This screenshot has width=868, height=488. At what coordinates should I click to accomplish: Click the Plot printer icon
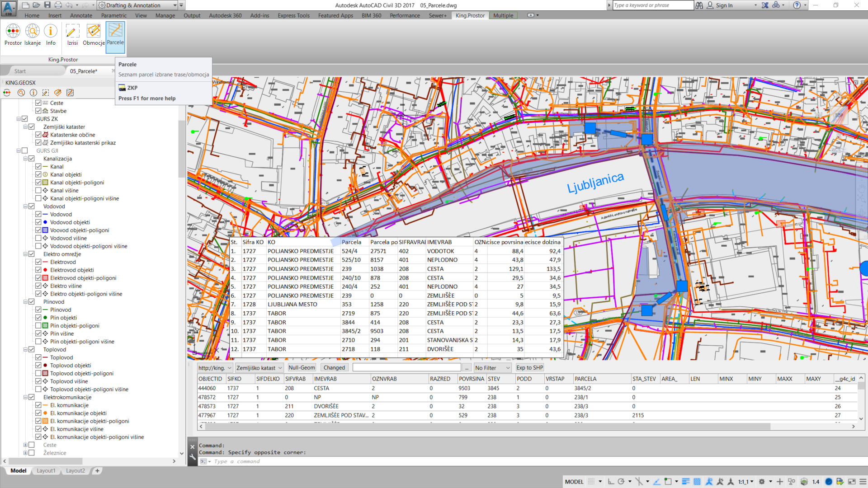pyautogui.click(x=58, y=5)
